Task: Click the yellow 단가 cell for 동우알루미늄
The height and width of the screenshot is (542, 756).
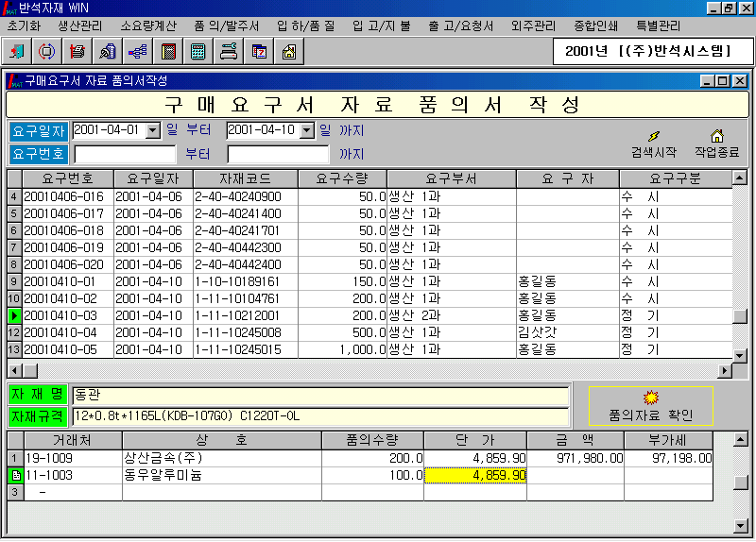Action: 474,475
